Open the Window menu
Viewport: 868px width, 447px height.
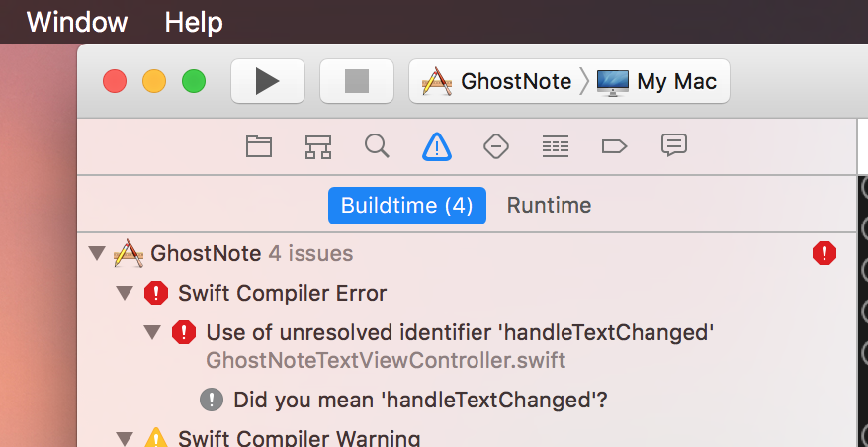(77, 22)
